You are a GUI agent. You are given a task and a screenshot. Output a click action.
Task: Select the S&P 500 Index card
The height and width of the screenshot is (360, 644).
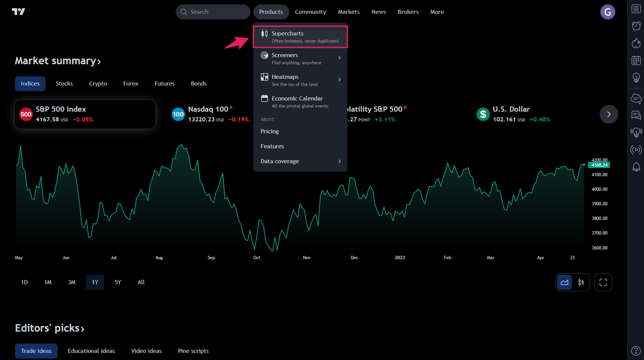(85, 114)
